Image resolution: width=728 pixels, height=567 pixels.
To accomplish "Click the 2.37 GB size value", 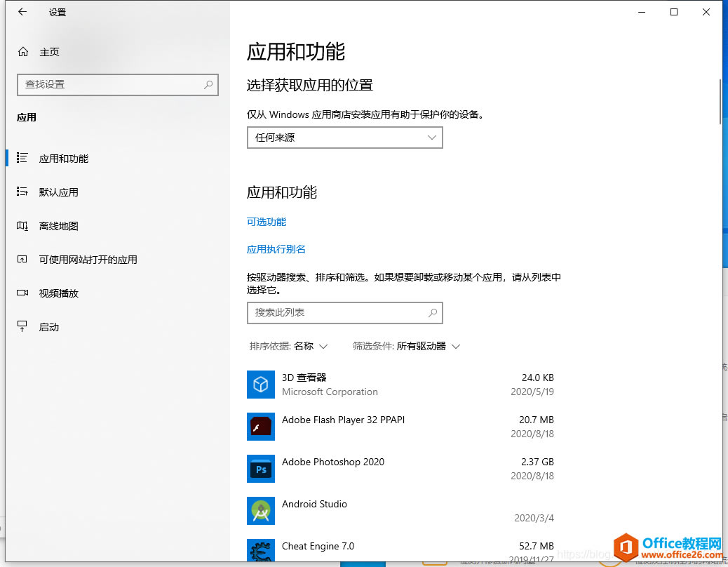I will [537, 462].
